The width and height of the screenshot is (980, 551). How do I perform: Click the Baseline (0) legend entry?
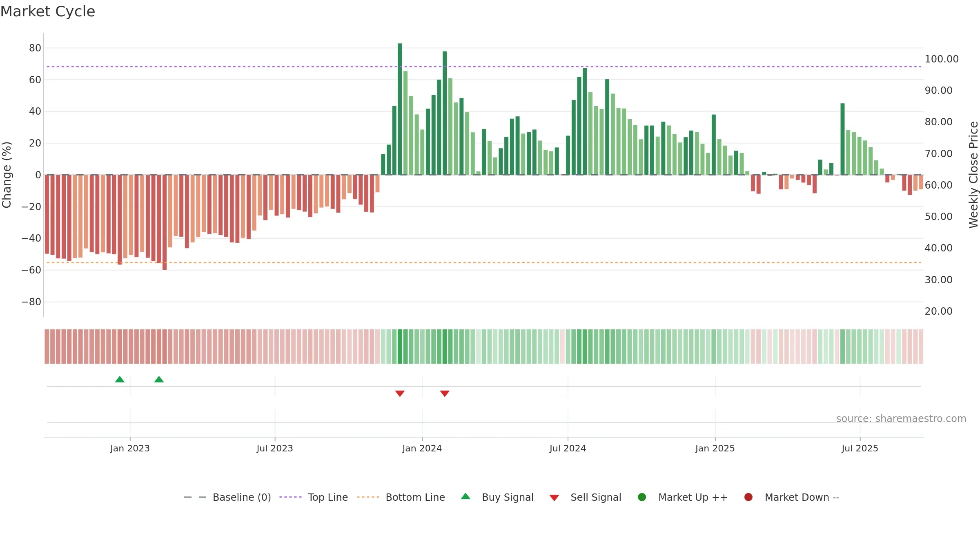point(227,497)
